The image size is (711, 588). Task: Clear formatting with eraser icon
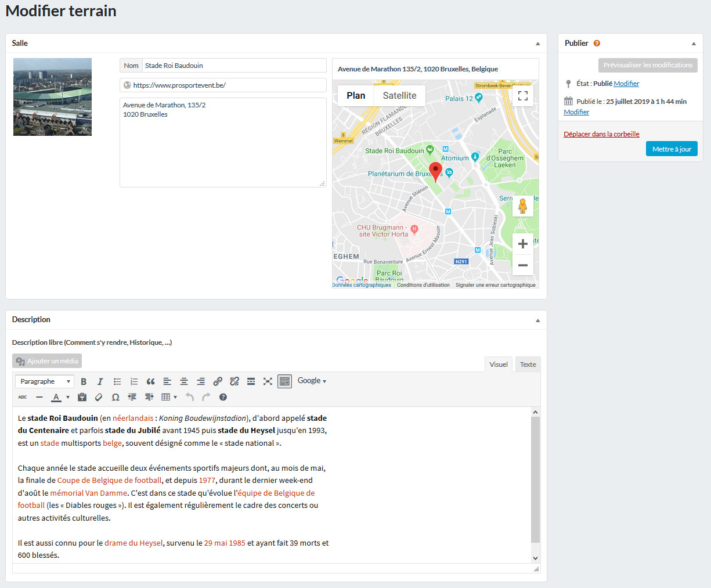(99, 397)
